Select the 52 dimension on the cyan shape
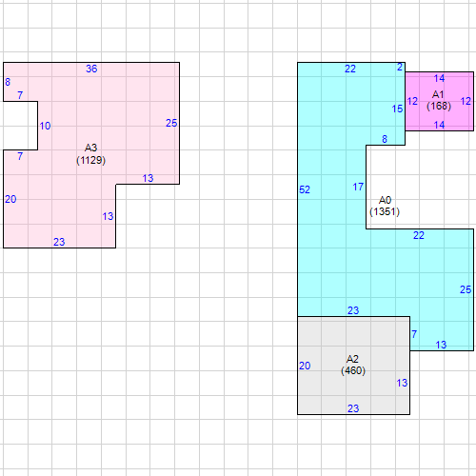The image size is (476, 476). coord(305,189)
